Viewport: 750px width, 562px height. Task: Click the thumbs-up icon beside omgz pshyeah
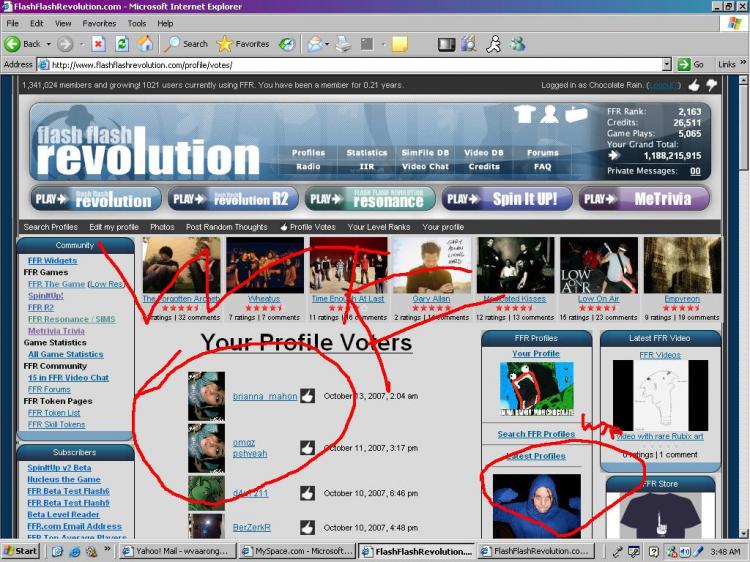[x=308, y=448]
